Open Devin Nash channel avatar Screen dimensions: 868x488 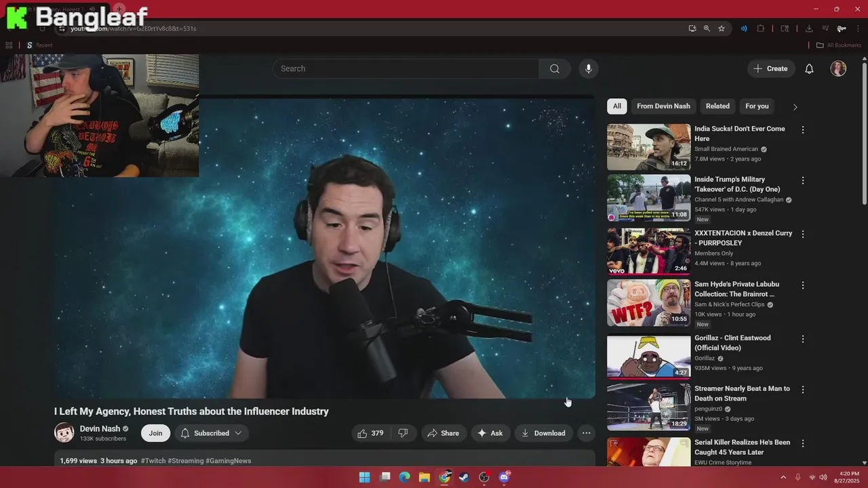point(64,433)
